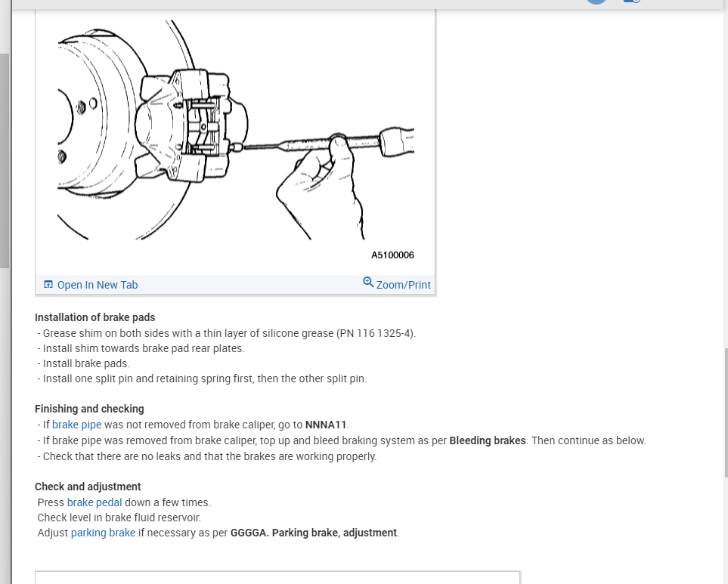
Task: Click the Zoom/Print magnifier link
Action: [x=396, y=284]
